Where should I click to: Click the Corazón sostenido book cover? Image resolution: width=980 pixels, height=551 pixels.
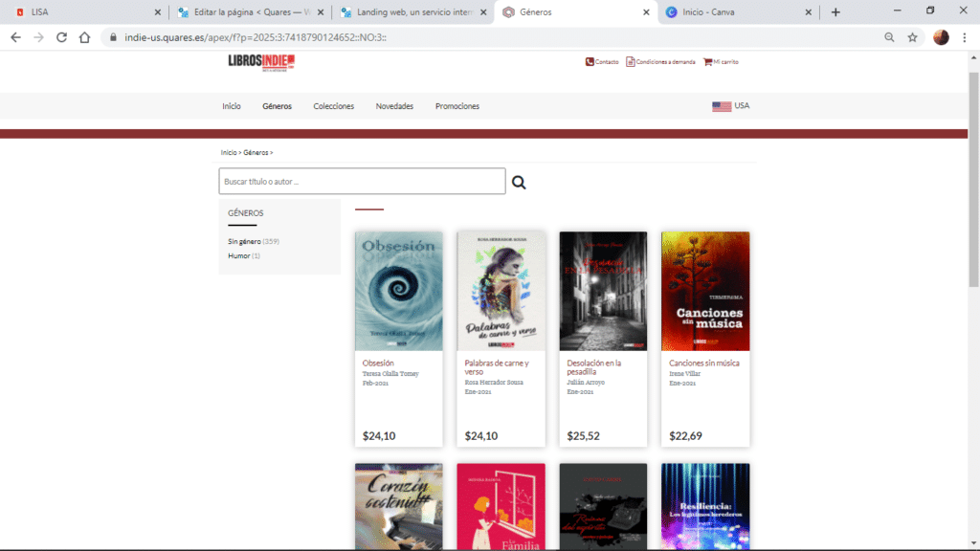coord(399,507)
